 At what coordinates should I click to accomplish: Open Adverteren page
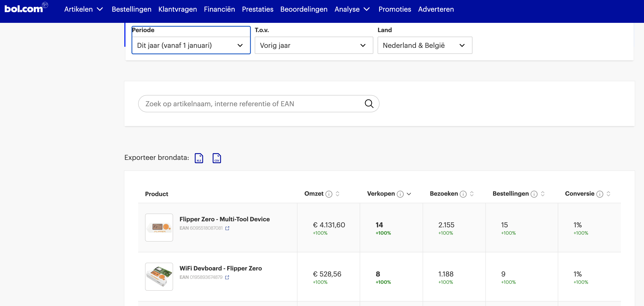tap(436, 9)
